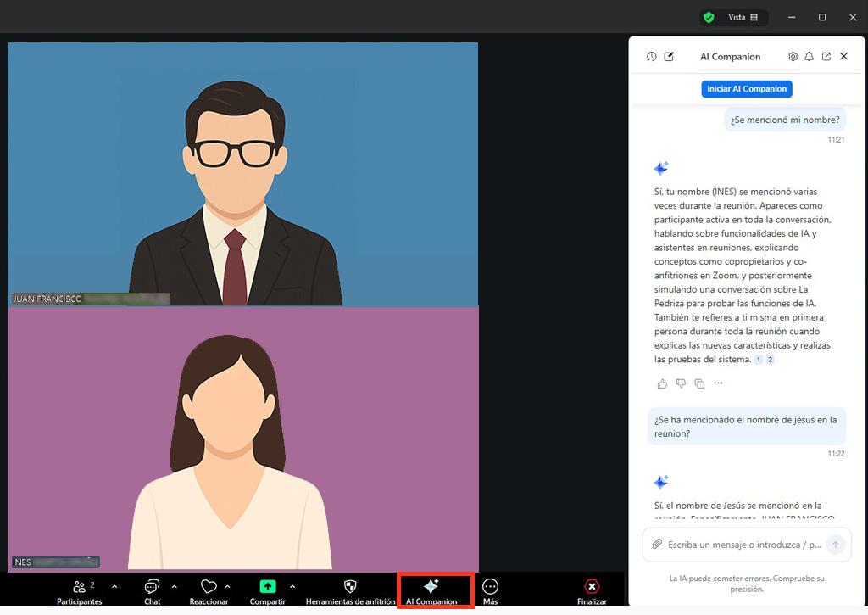Minimize the Zoom meeting window
The width and height of the screenshot is (868, 615).
(x=792, y=17)
